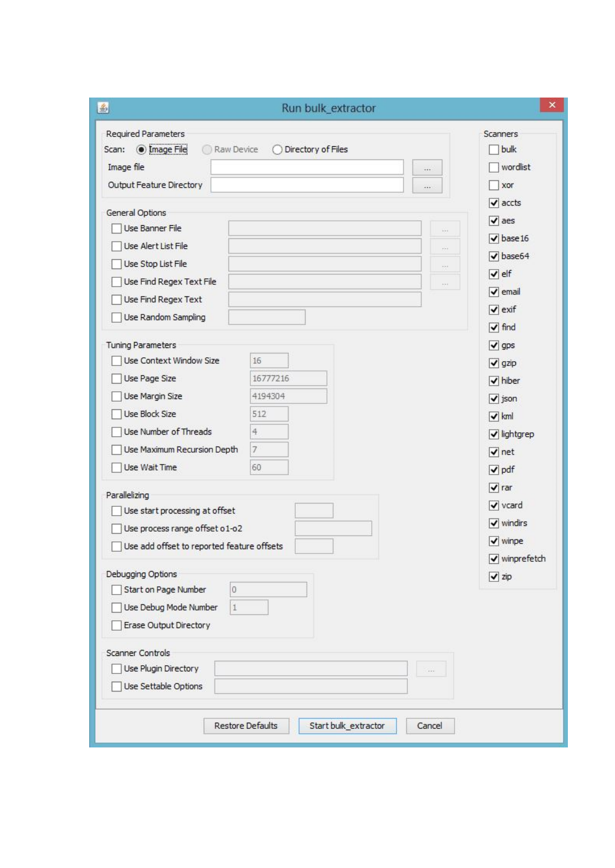Uncheck the winpe scanner
Image resolution: width=615 pixels, height=868 pixels.
pos(493,541)
